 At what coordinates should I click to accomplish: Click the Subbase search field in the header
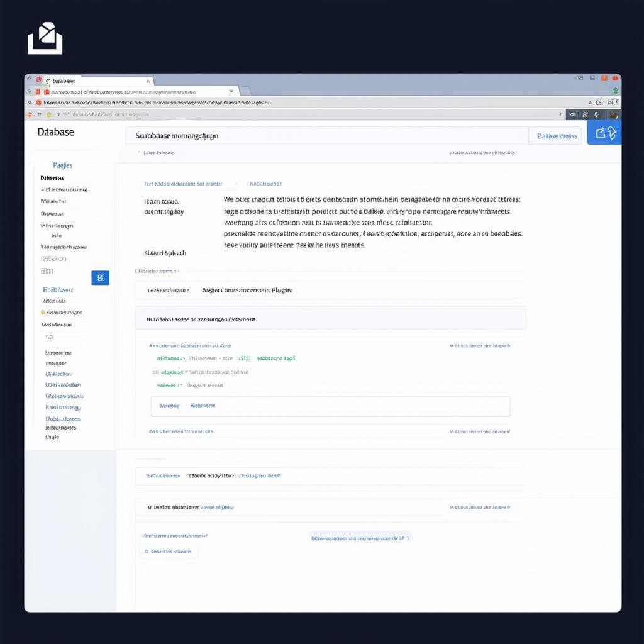(326, 136)
